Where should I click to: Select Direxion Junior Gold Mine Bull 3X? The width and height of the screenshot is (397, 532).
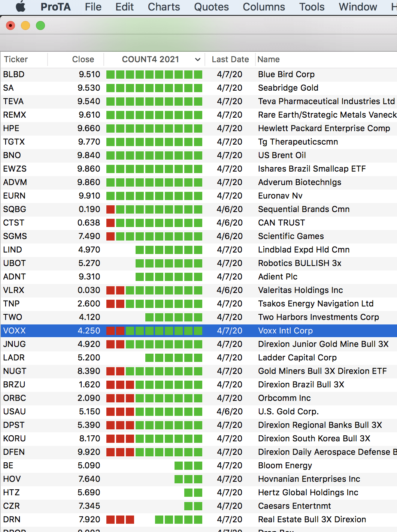(323, 344)
